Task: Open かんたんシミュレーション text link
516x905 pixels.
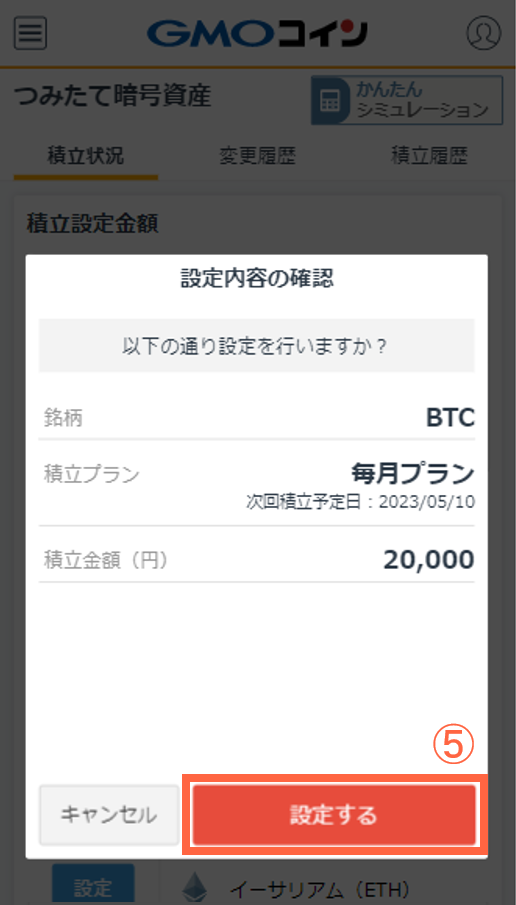Action: (422, 100)
